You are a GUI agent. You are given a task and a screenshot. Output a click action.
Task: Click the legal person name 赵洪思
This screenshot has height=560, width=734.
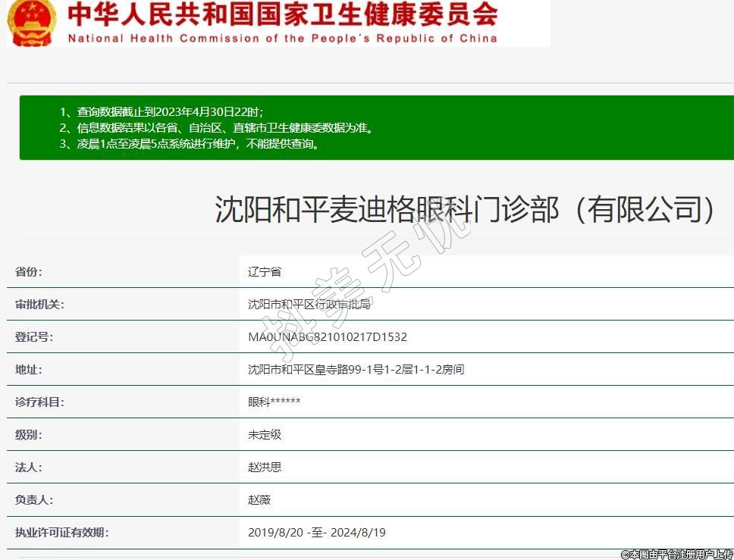265,468
